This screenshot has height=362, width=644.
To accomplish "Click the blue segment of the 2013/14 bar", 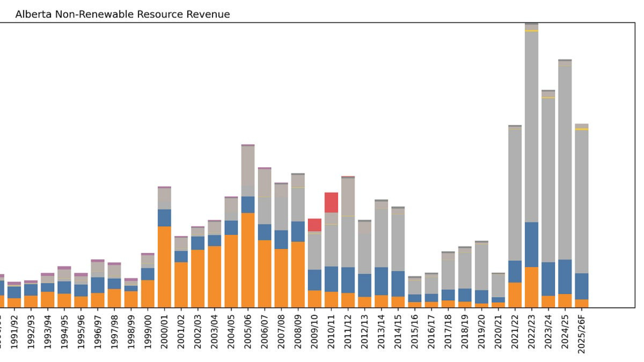I will click(381, 281).
